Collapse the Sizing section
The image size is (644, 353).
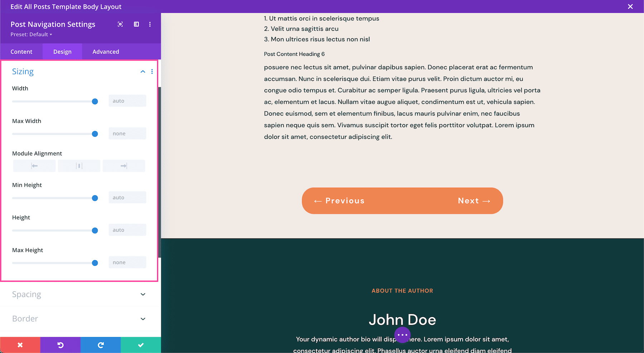pos(142,71)
